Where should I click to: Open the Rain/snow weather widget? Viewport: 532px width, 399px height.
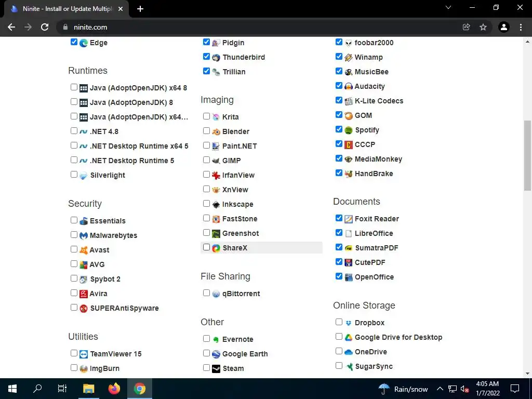[x=403, y=389]
